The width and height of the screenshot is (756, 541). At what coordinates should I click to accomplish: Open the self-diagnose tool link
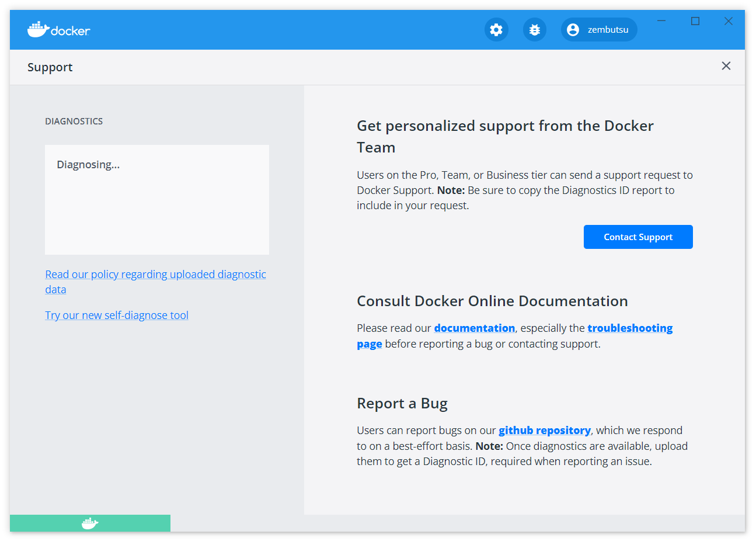[117, 315]
